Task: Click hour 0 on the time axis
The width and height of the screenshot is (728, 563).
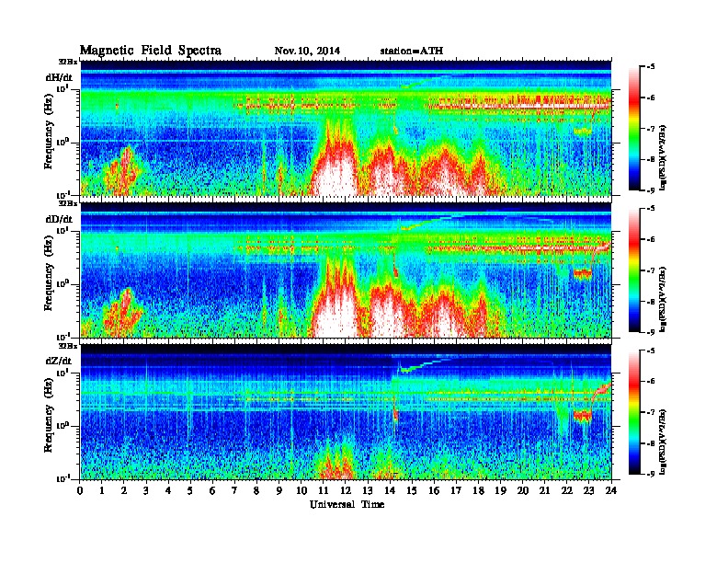Action: point(80,490)
